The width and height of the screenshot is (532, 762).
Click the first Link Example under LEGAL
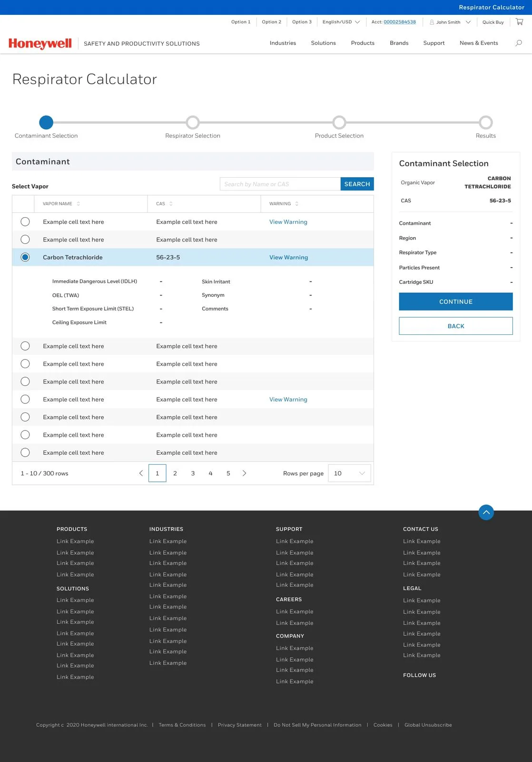[422, 601]
